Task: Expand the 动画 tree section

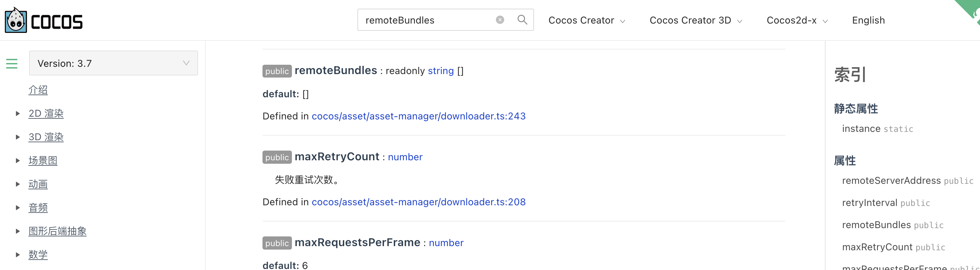Action: point(18,184)
